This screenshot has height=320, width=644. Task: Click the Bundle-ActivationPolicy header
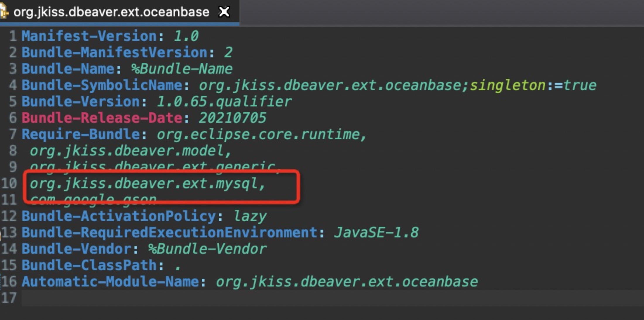(119, 216)
